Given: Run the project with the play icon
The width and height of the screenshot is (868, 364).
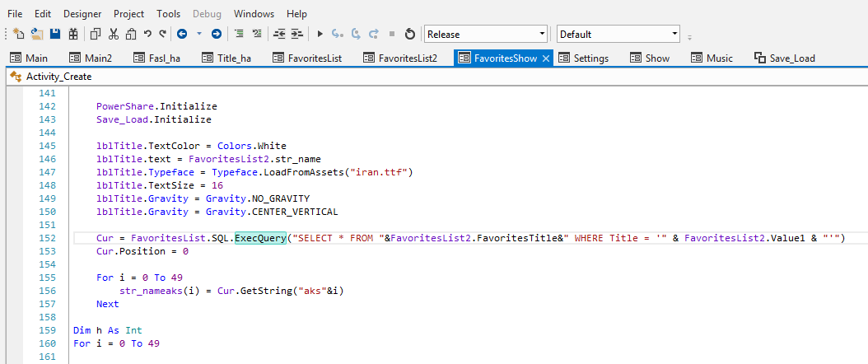Looking at the screenshot, I should (320, 35).
